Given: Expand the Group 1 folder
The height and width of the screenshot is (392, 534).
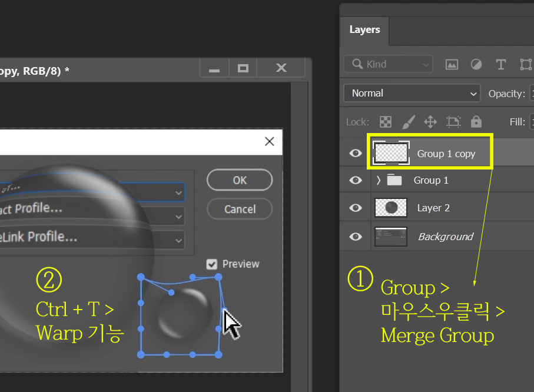Looking at the screenshot, I should coord(380,180).
